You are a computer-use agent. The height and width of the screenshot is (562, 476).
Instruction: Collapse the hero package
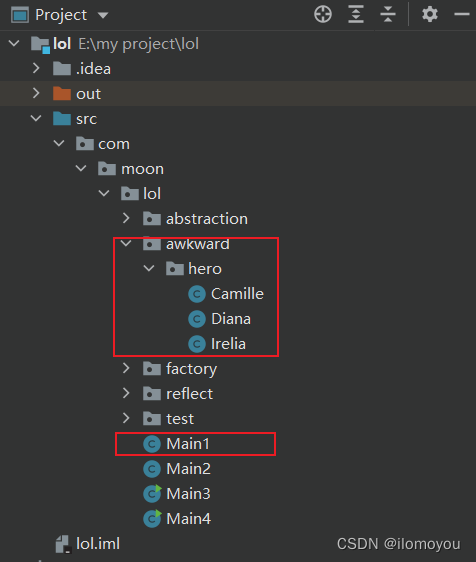(x=148, y=268)
